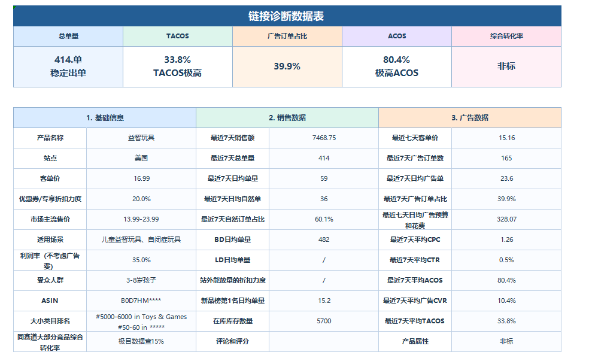
Task: Select the 广告订单占比 summary header cell
Action: (x=287, y=37)
